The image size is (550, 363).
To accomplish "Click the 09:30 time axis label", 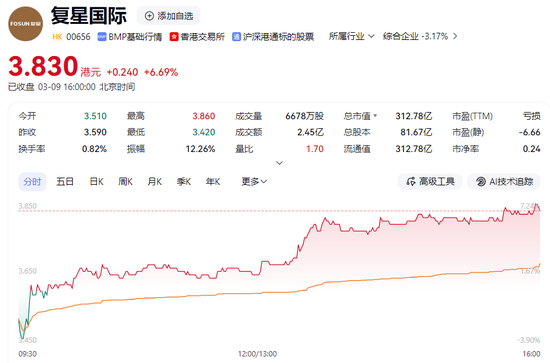I will [27, 354].
